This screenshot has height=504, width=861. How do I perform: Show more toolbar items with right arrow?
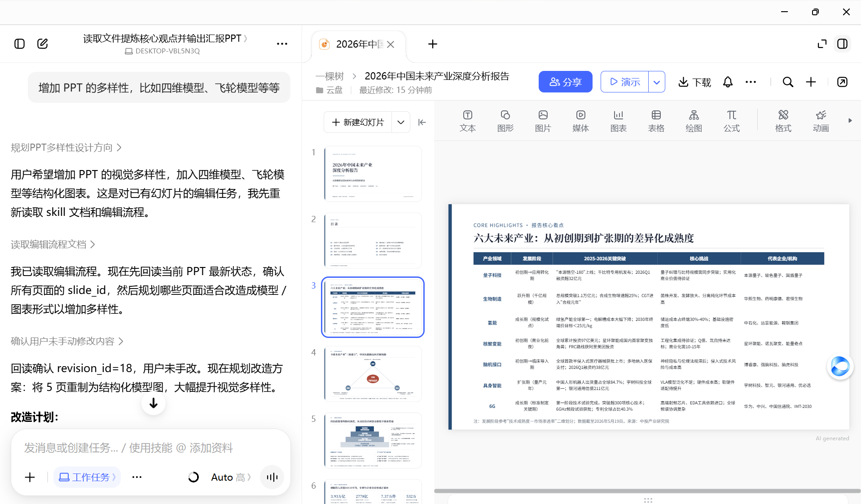point(850,120)
